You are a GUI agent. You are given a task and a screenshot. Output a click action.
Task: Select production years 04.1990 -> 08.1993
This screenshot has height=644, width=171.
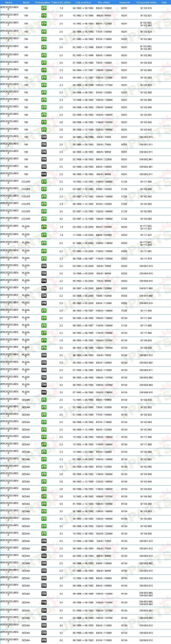pos(83,8)
